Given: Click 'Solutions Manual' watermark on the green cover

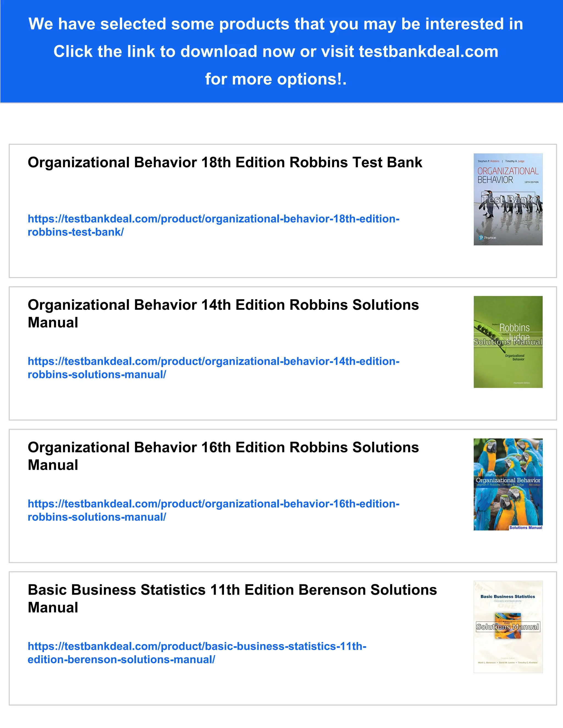Looking at the screenshot, I should coord(508,342).
